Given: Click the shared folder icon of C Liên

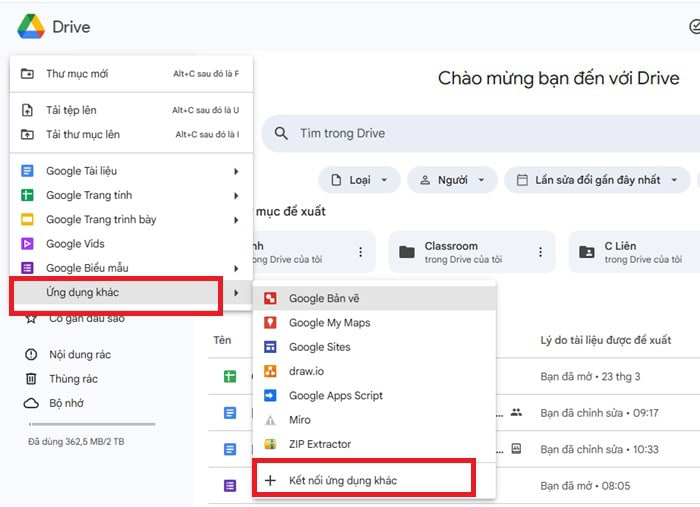Looking at the screenshot, I should coord(587,252).
